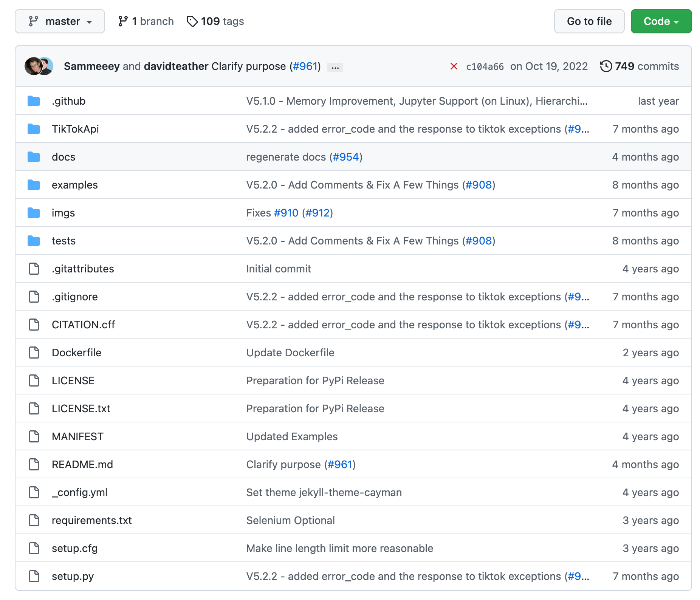
Task: Click the MANIFEST file icon
Action: (34, 436)
